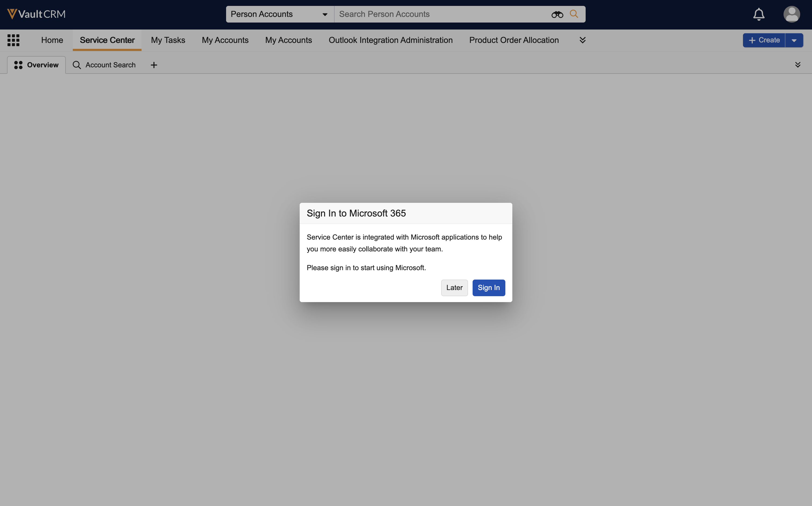812x506 pixels.
Task: Expand the subtab overflow chevron at right
Action: click(798, 65)
